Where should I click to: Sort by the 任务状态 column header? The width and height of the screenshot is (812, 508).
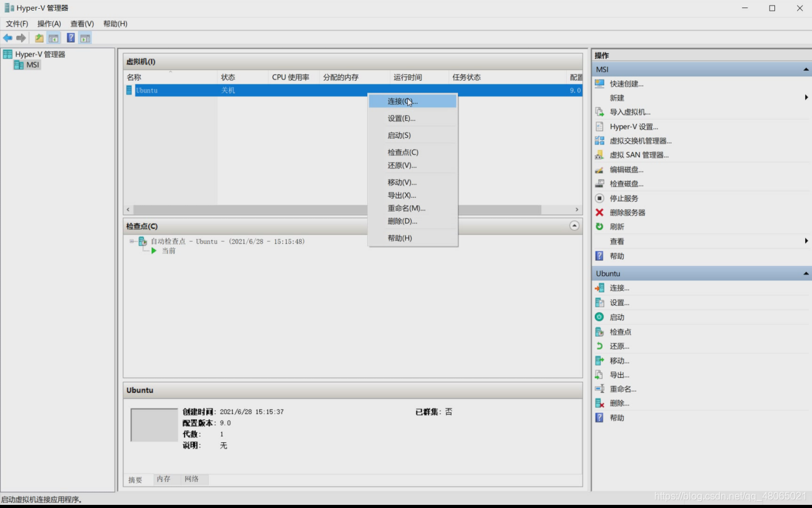pos(508,77)
